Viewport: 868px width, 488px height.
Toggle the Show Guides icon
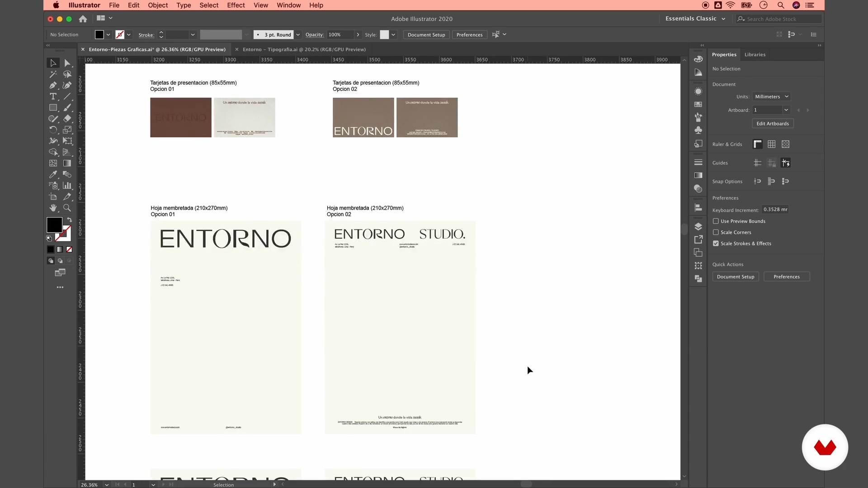758,163
